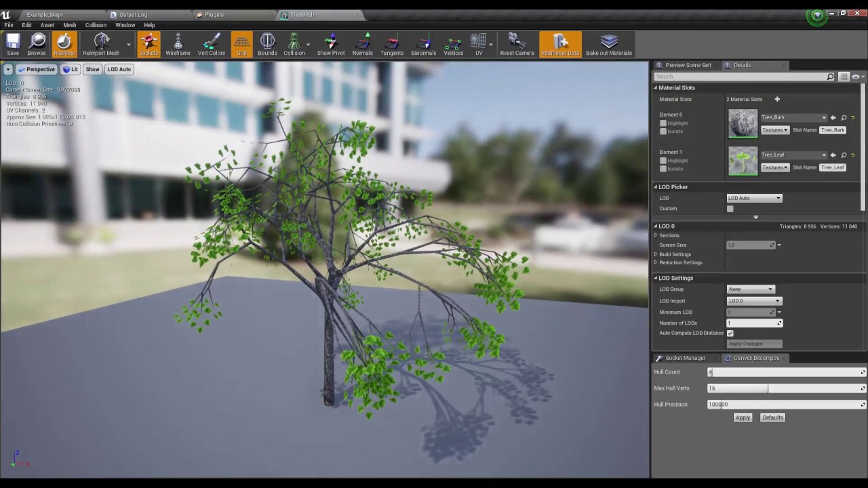Open Details property matrix grid view
868x488 pixels.
click(x=844, y=77)
